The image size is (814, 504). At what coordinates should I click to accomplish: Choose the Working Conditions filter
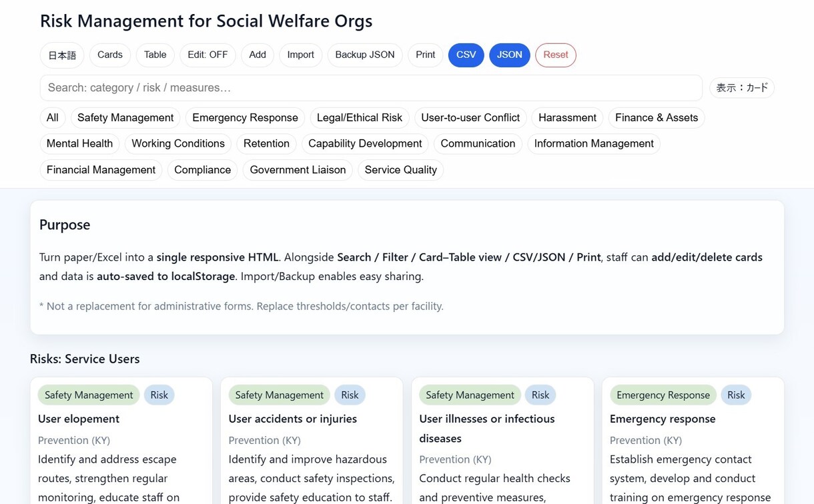pyautogui.click(x=178, y=144)
